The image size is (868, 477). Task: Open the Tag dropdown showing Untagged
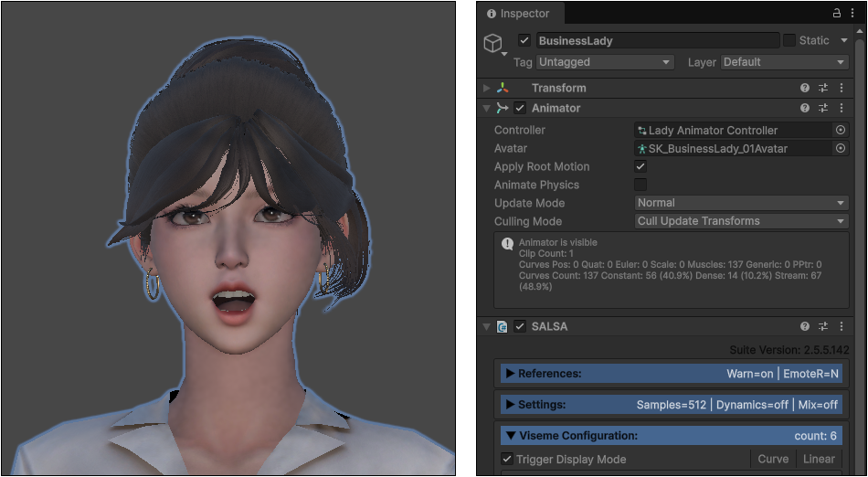[605, 62]
